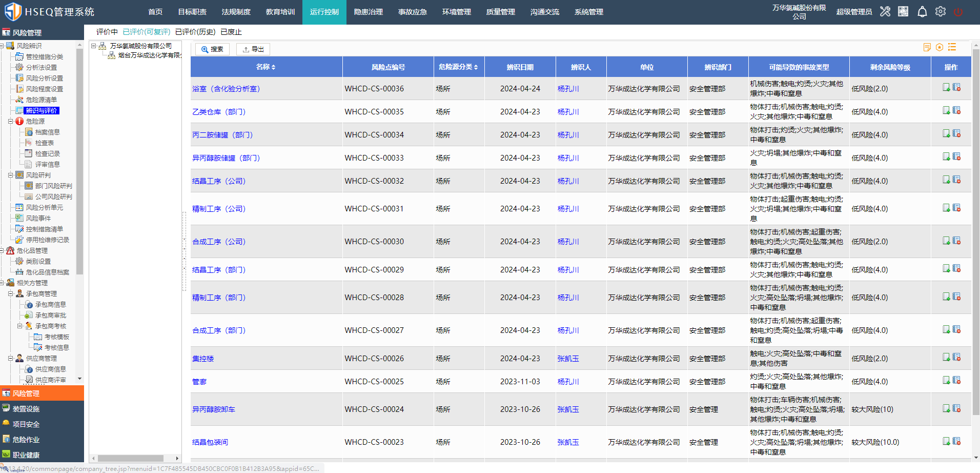Viewport: 980px width, 473px height.
Task: Open 检查记录 under 危险源
Action: pos(47,154)
